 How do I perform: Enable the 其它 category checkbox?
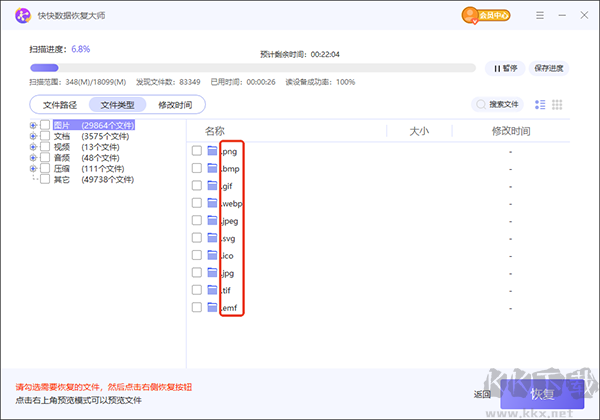[45, 180]
